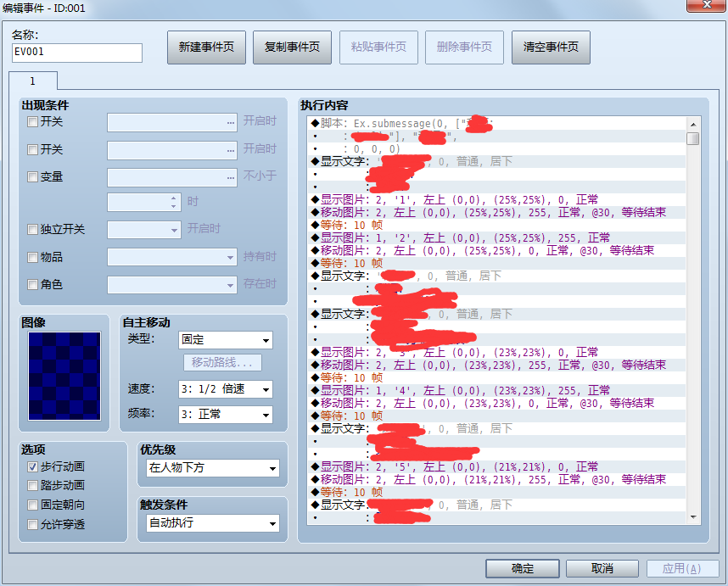Select the 脚本: Ex.submessage command line
Image resolution: width=728 pixels, height=586 pixels.
[x=496, y=124]
